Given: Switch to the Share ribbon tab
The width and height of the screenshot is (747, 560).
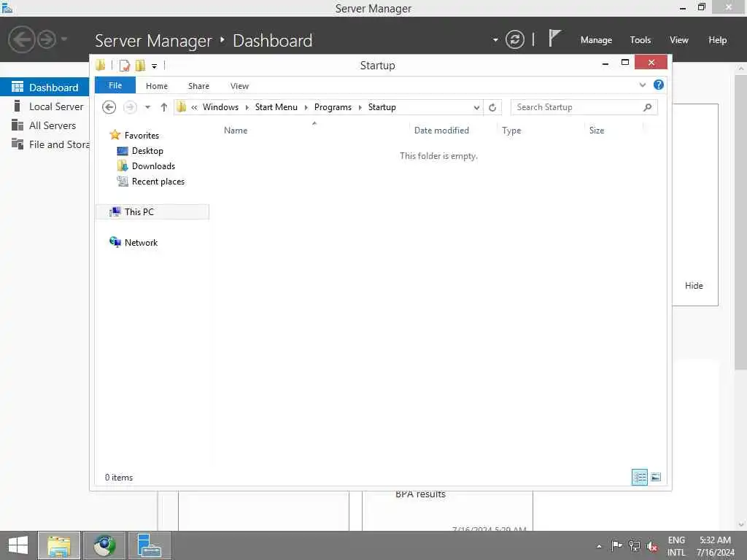Looking at the screenshot, I should [198, 86].
